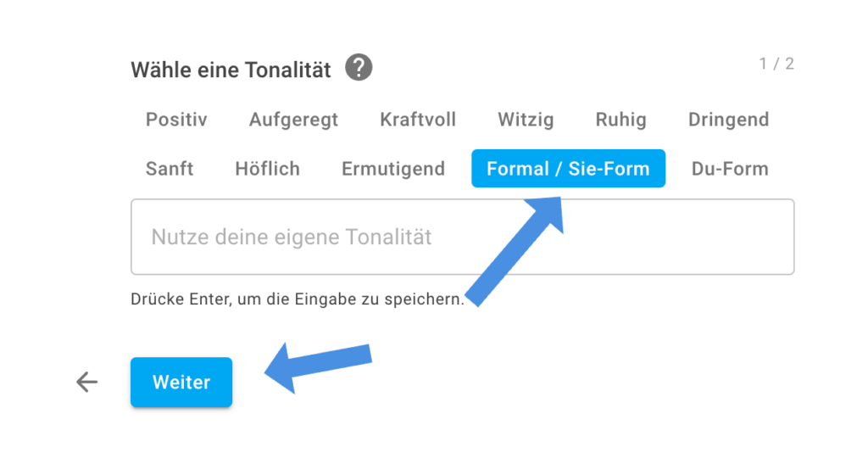
Task: Switch to the Du-Form tone
Action: [730, 169]
